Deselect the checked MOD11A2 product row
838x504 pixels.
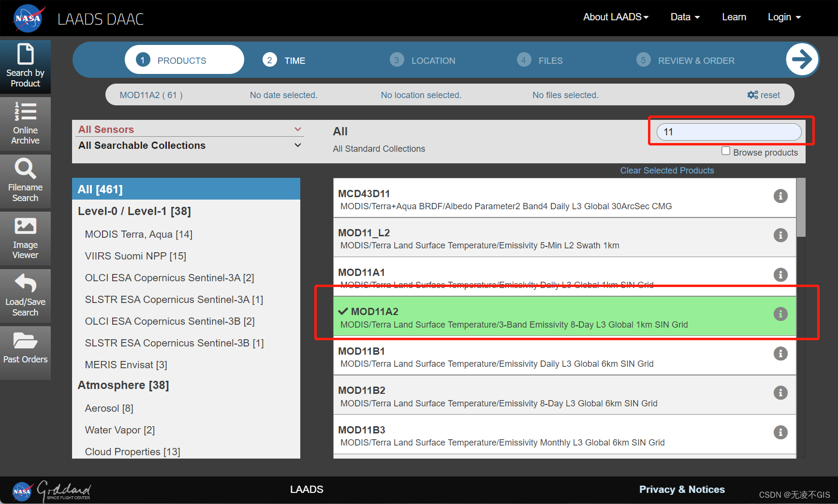[564, 317]
